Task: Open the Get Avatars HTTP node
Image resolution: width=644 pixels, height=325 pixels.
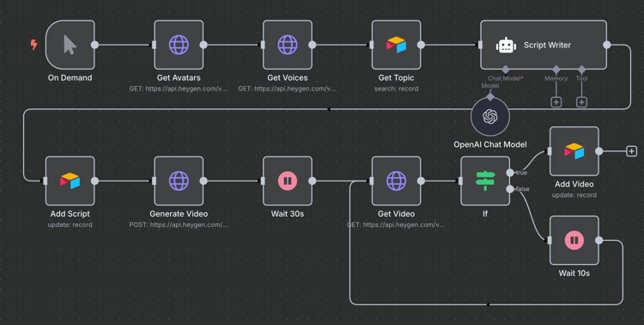Action: click(179, 45)
